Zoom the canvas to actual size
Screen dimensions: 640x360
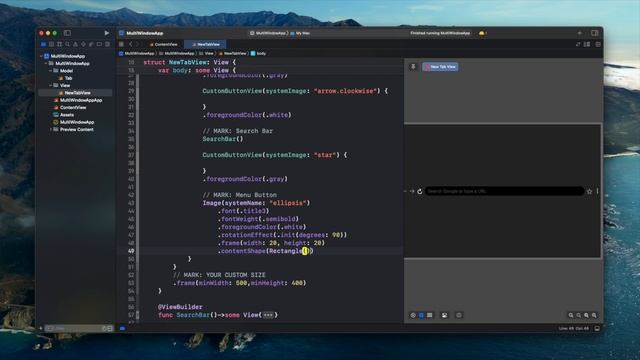click(x=579, y=315)
